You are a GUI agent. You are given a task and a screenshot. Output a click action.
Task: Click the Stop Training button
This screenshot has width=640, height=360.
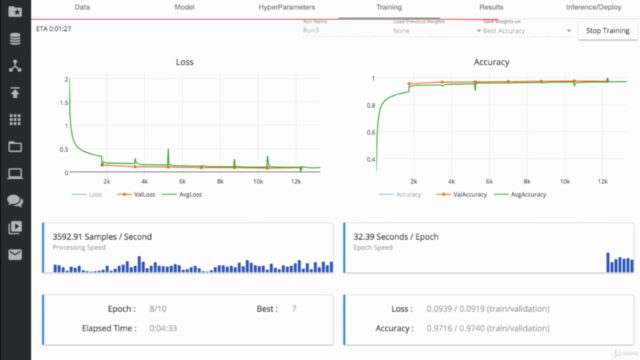coord(608,31)
